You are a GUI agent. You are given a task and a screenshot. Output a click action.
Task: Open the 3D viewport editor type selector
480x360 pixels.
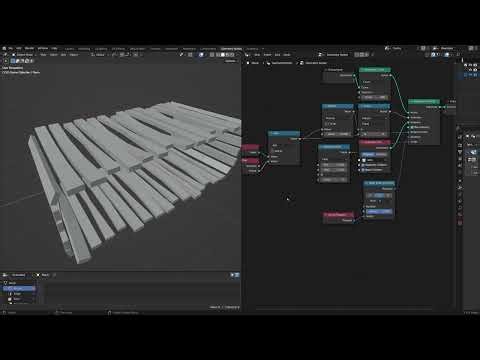[x=6, y=55]
